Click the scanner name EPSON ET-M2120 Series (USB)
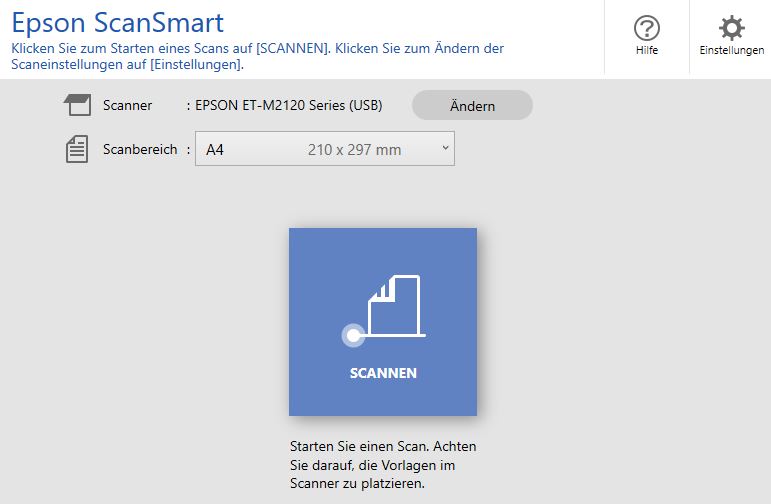Viewport: 771px width, 504px height. 289,105
